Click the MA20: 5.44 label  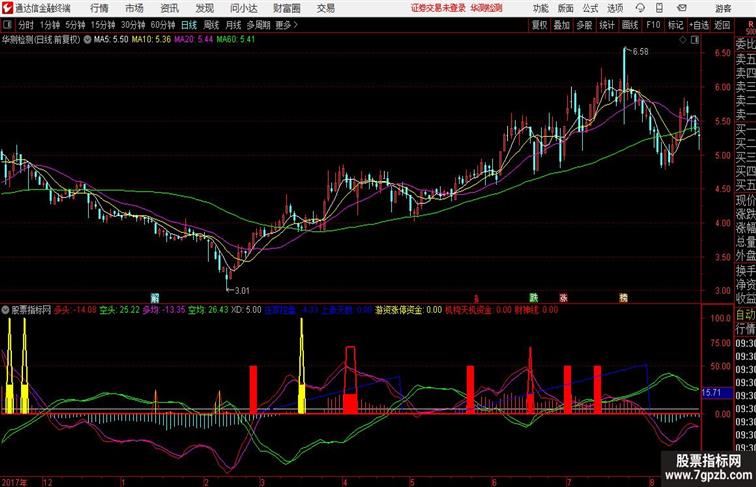coord(193,40)
